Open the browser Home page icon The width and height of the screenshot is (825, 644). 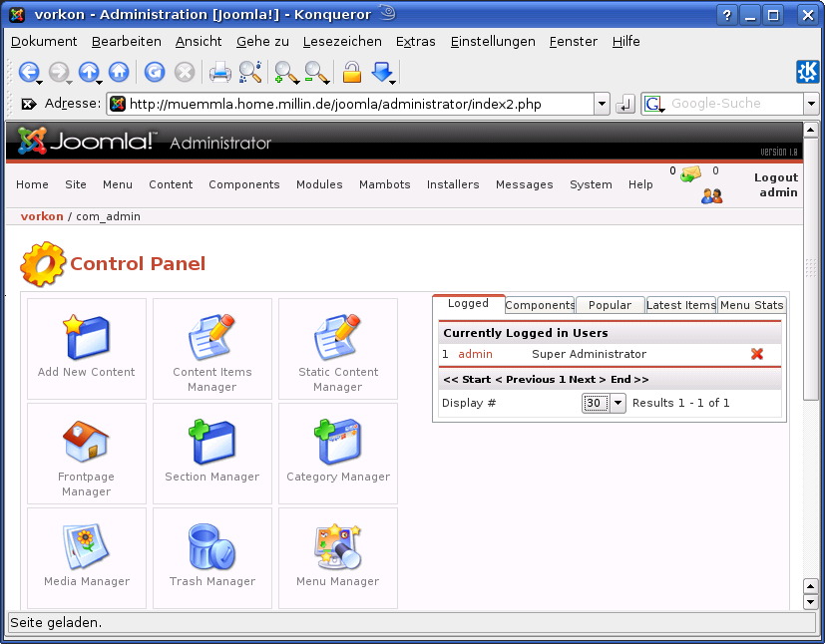pyautogui.click(x=119, y=72)
